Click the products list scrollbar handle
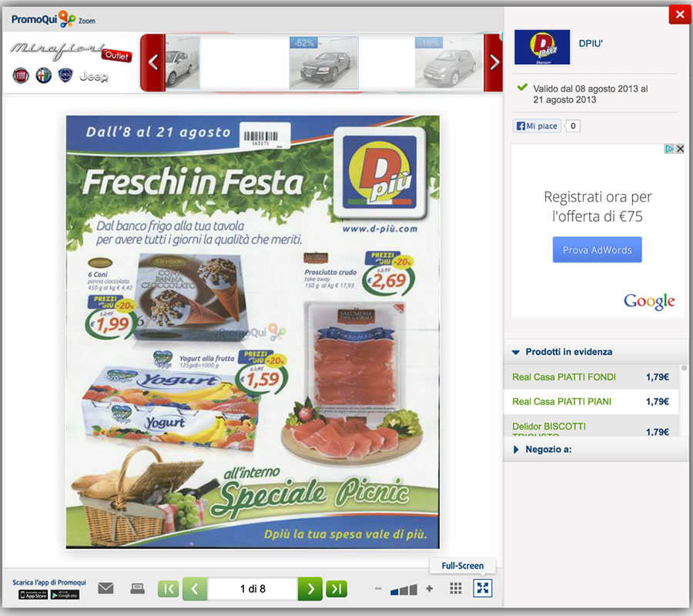Screen dimensions: 693x616 pos(685,368)
